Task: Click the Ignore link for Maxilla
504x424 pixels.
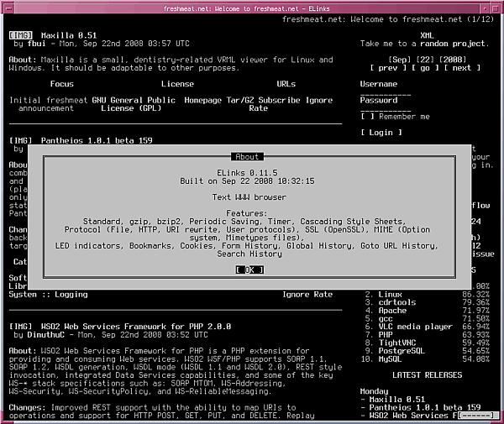Action: coord(319,100)
